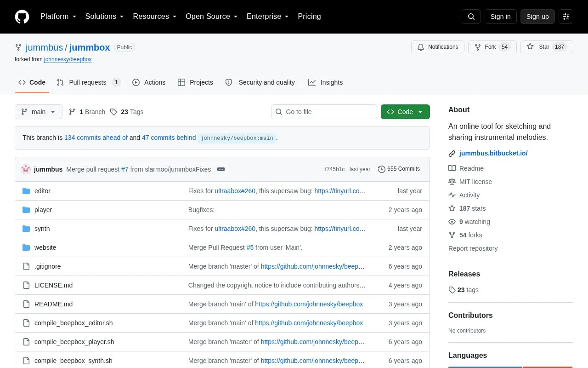
Task: Open the Projects tab
Action: pyautogui.click(x=195, y=82)
